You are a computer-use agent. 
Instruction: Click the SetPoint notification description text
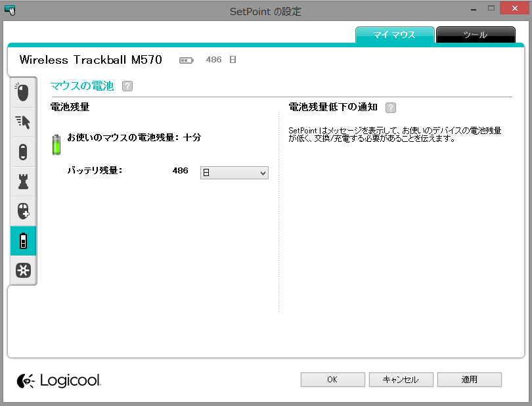395,135
